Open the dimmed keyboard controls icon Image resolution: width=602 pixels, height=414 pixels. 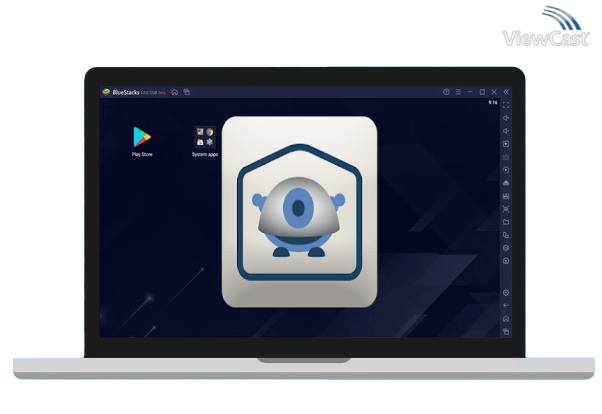[506, 157]
